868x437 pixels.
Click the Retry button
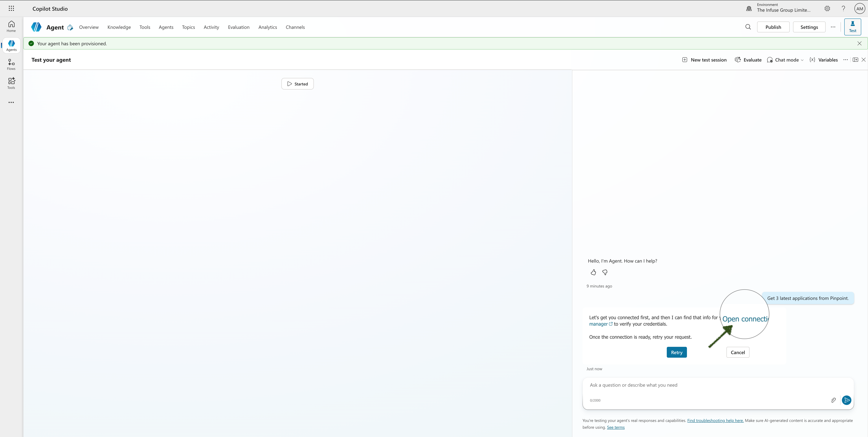677,352
